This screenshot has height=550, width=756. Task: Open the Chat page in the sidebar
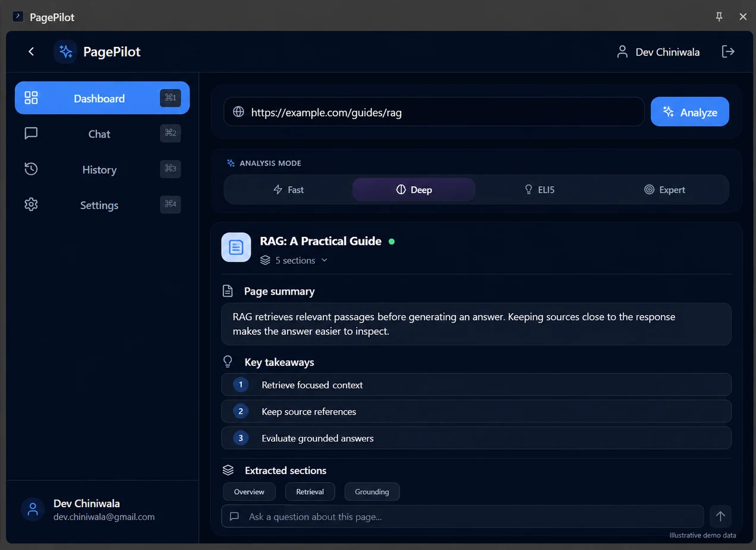(102, 134)
